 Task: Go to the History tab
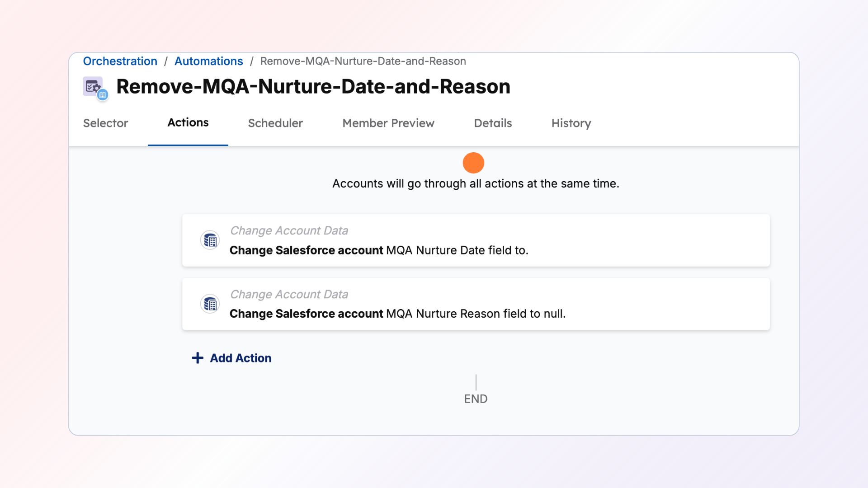point(571,123)
